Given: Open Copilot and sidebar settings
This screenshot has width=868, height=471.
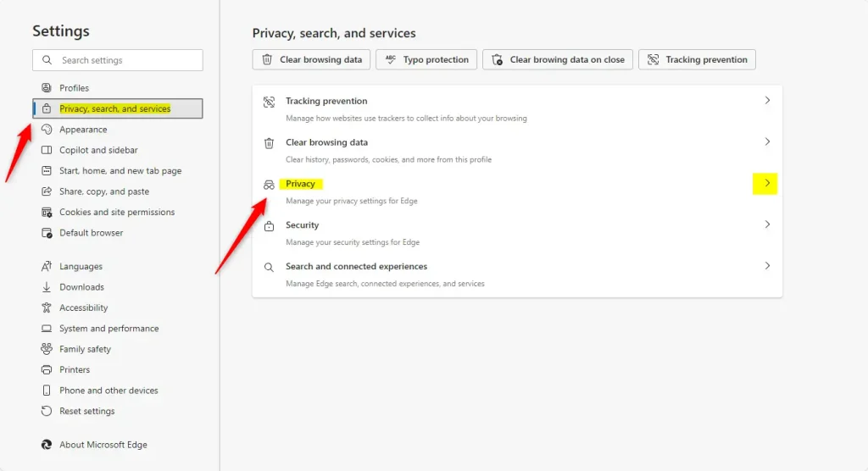Looking at the screenshot, I should (x=98, y=150).
